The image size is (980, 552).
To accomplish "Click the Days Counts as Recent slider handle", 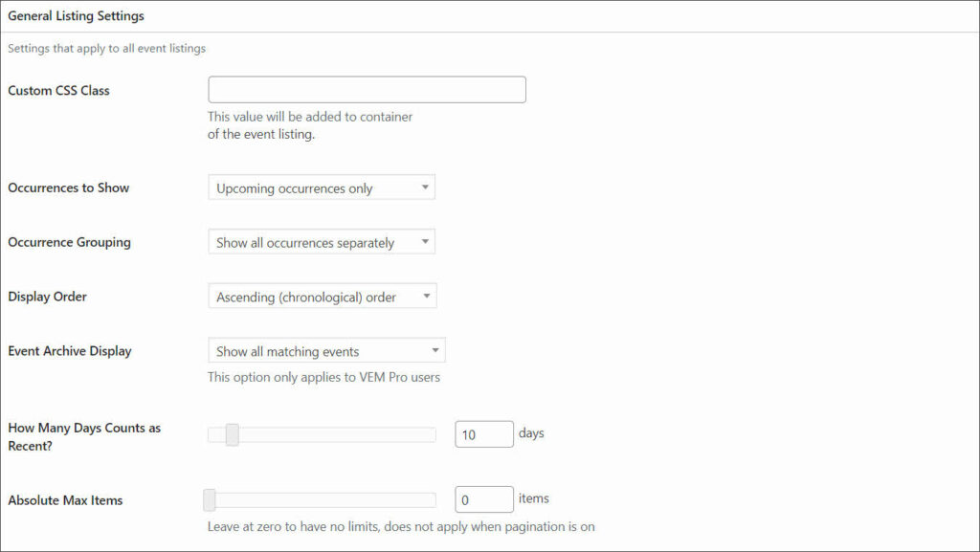I will [232, 434].
